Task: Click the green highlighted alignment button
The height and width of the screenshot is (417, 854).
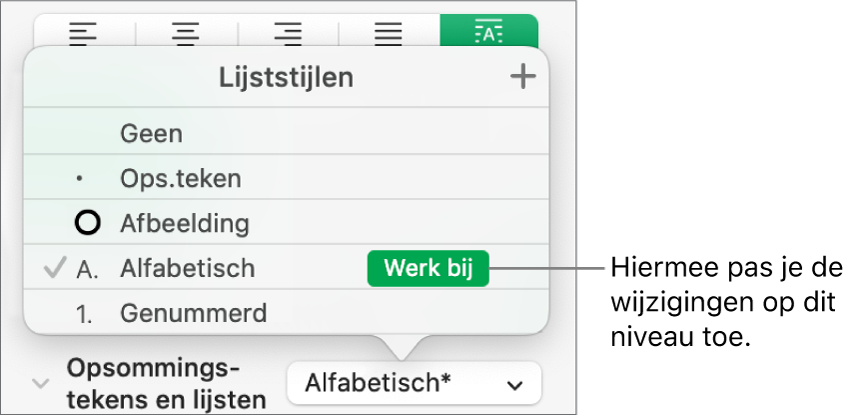Action: point(488,33)
